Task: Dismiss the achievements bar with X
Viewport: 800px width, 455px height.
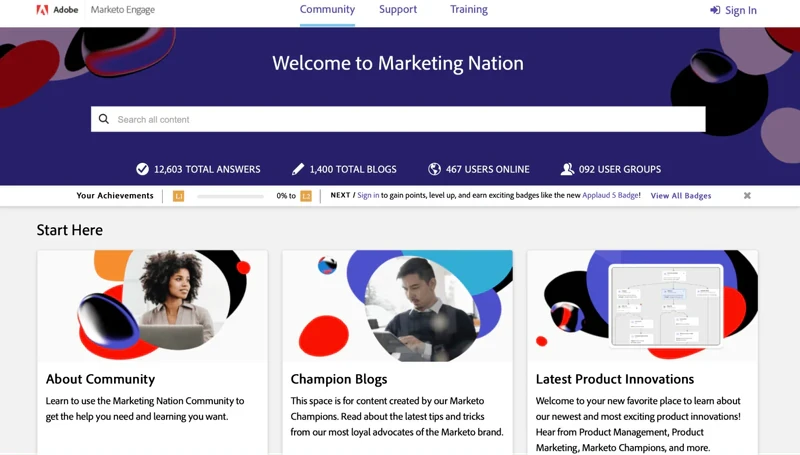Action: 747,195
